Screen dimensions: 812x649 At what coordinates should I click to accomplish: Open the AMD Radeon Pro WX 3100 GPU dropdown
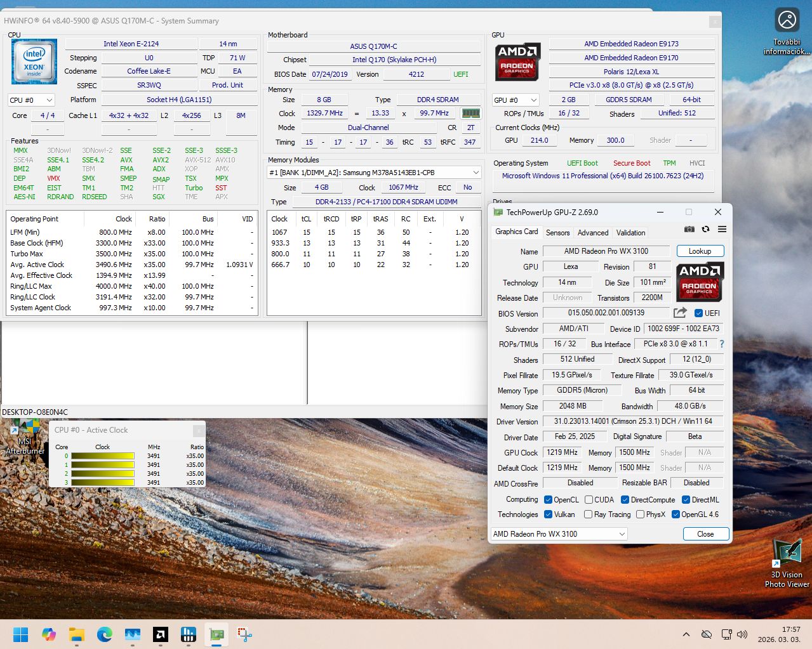pyautogui.click(x=559, y=534)
